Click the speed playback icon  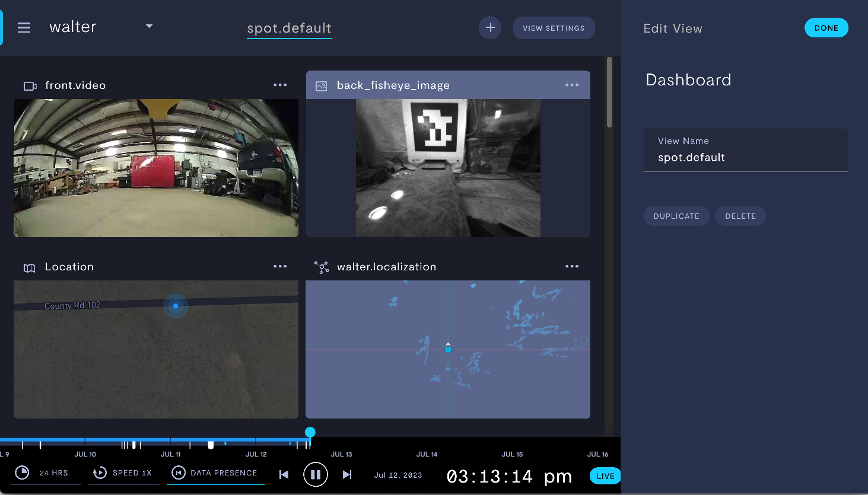(100, 472)
